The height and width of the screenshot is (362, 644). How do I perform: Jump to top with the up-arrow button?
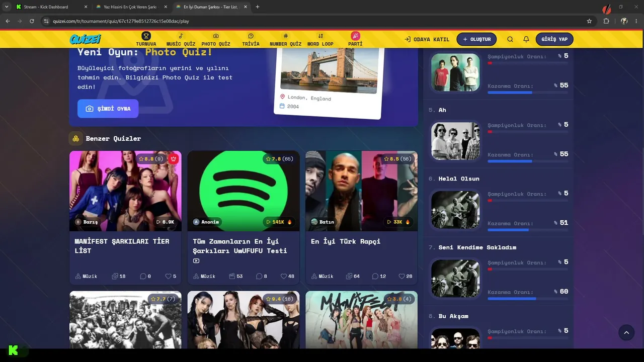(626, 333)
